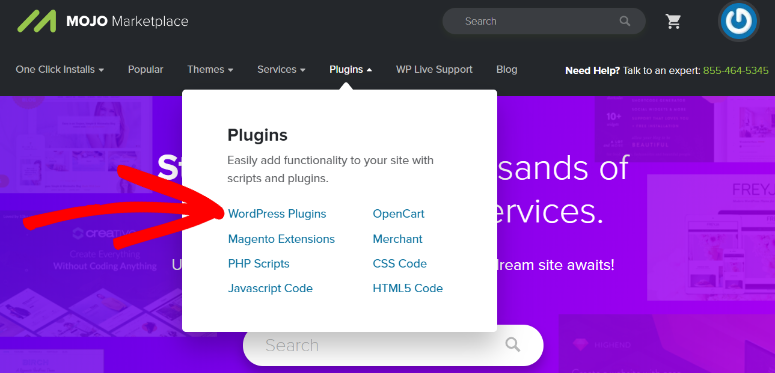
Task: Open the shopping cart icon
Action: click(x=673, y=21)
